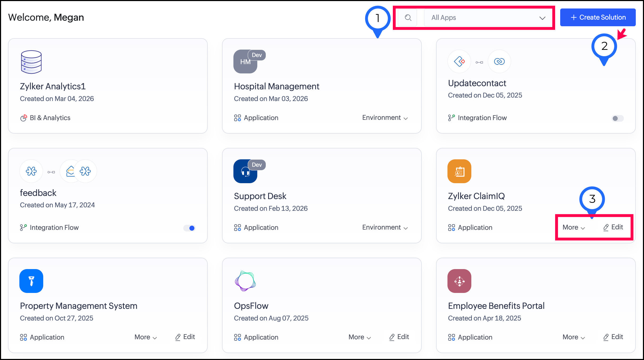Open Employee Benefits Portal app icon
The image size is (644, 360).
click(459, 281)
